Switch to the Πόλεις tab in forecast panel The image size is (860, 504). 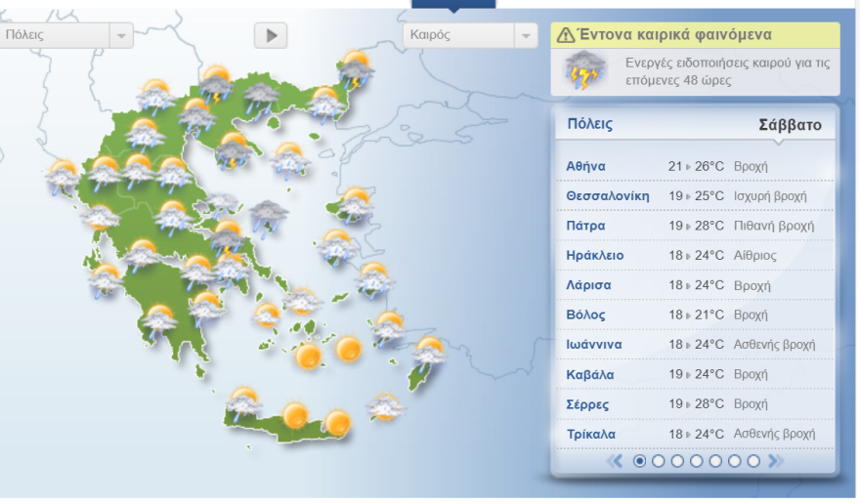coord(589,125)
